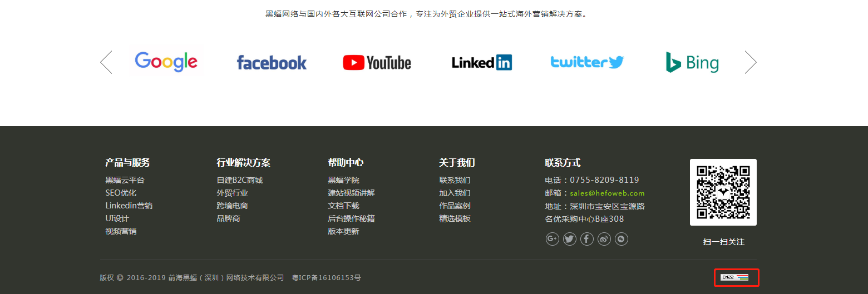The width and height of the screenshot is (868, 294).
Task: Open the SEO优化 service link
Action: pos(121,193)
